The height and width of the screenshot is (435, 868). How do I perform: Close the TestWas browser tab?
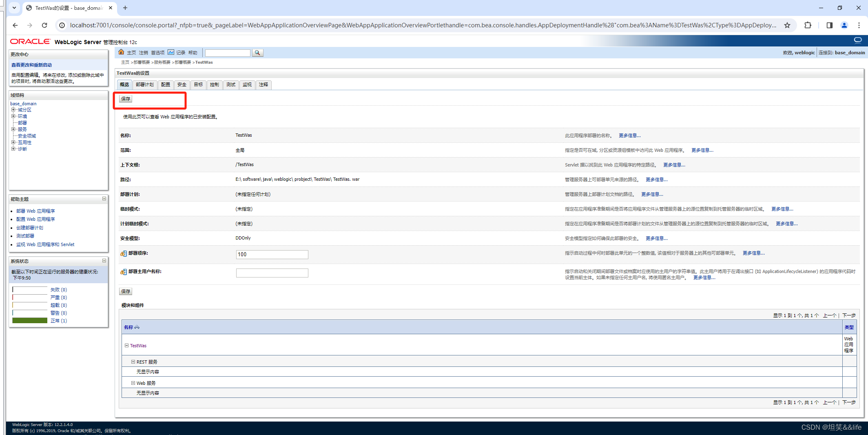111,8
